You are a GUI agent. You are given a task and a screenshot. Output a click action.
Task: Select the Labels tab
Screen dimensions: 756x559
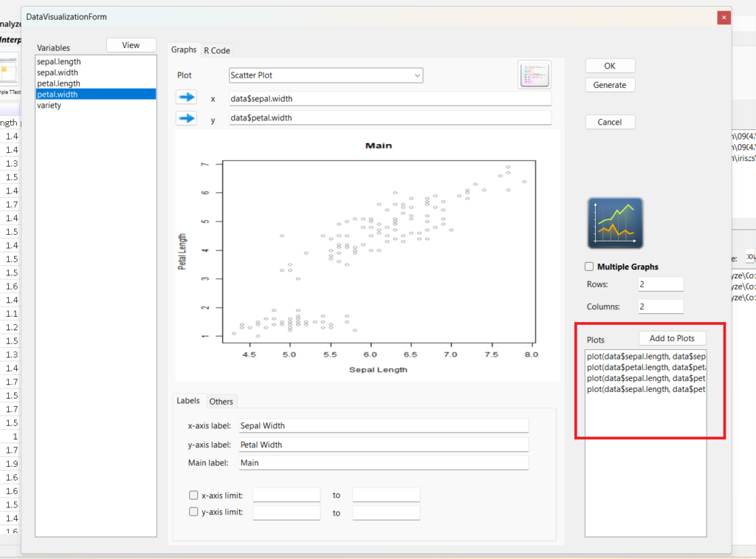coord(188,401)
